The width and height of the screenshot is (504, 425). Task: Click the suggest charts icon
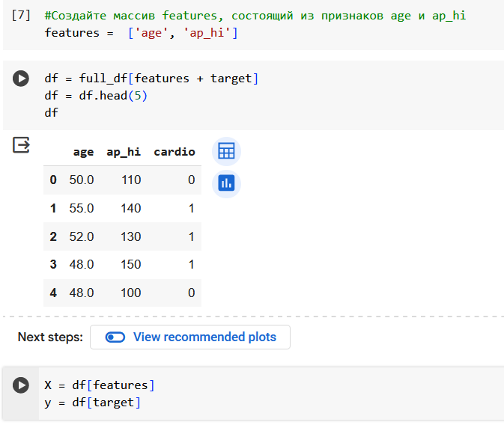click(226, 183)
